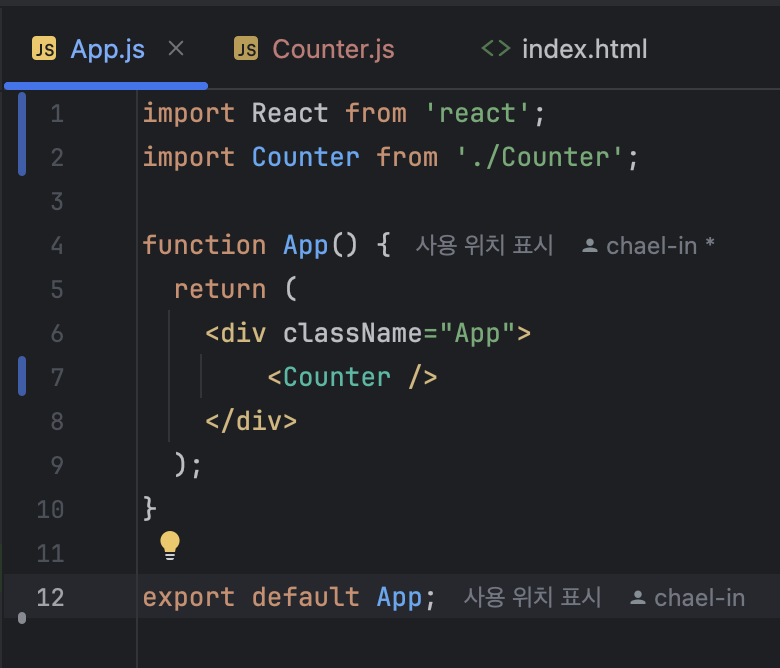Click the person icon on line 12
The image size is (780, 668).
[x=638, y=597]
